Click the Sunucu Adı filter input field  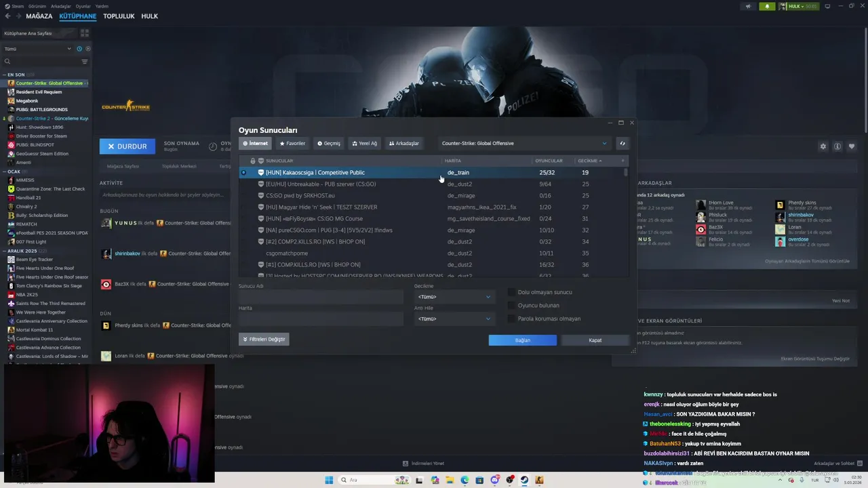coord(321,297)
